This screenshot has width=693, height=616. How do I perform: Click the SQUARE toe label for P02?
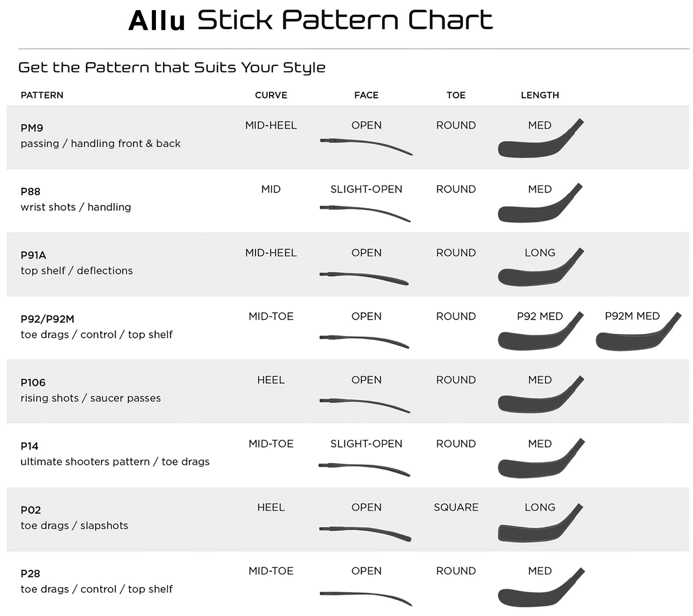pyautogui.click(x=456, y=507)
